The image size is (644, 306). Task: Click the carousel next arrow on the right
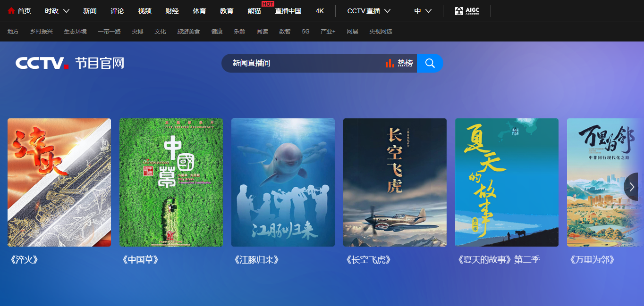tap(631, 187)
